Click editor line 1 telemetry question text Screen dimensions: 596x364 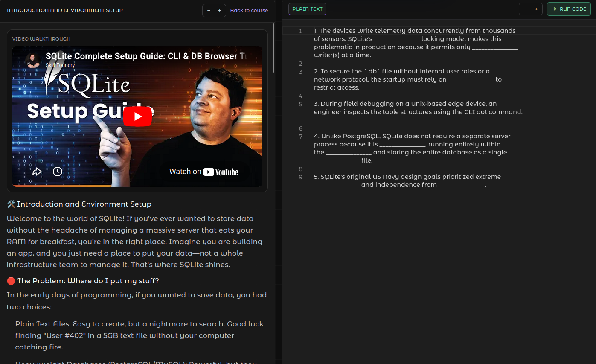(416, 43)
